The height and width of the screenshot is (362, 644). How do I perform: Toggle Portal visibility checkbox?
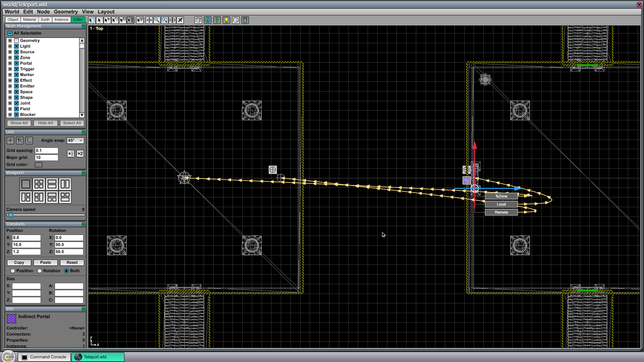click(x=16, y=63)
